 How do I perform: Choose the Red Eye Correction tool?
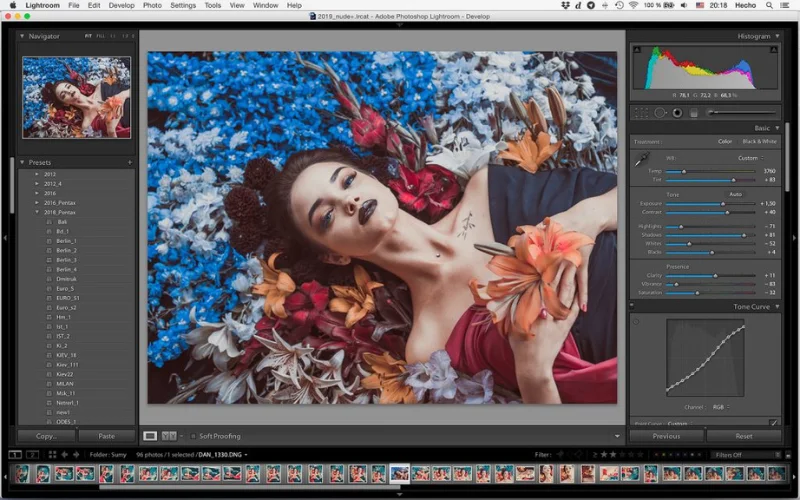click(x=677, y=112)
